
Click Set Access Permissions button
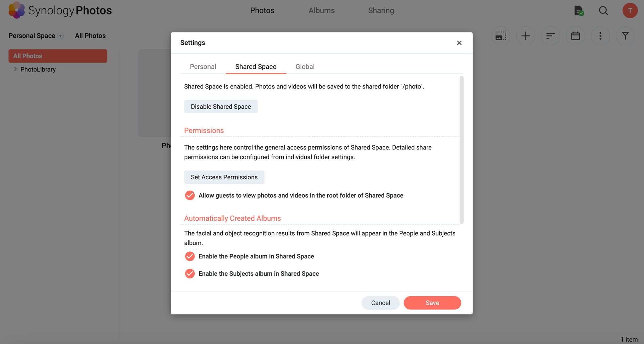224,177
